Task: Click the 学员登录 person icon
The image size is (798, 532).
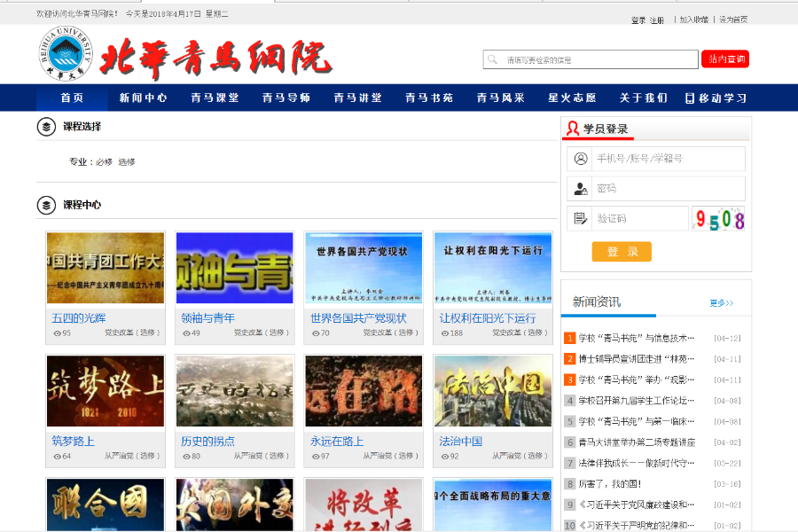Action: click(573, 129)
